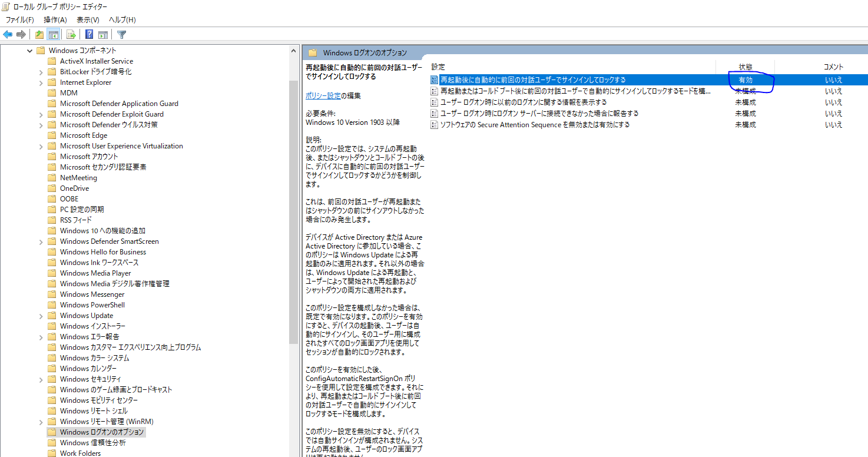Click the Forward navigation arrow
The image size is (868, 457).
coord(22,34)
